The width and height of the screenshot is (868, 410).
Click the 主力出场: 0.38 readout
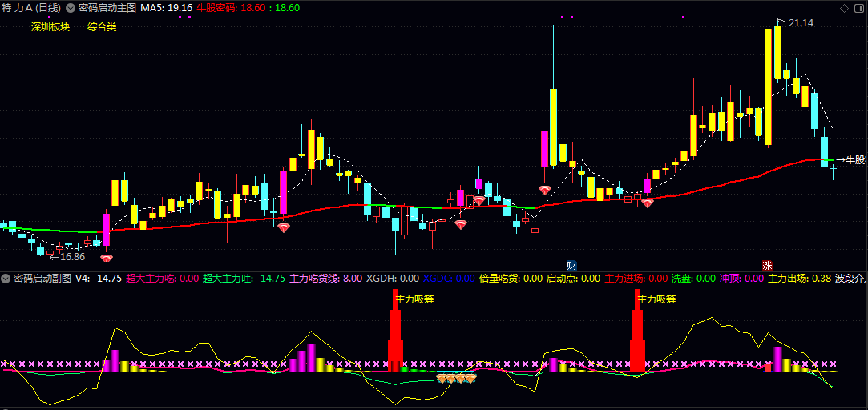(800, 279)
